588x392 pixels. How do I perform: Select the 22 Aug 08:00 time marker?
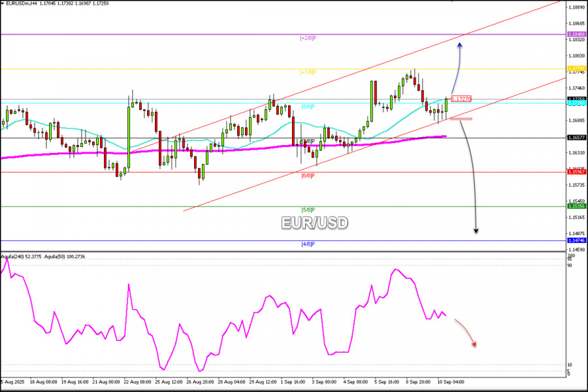tap(137, 382)
